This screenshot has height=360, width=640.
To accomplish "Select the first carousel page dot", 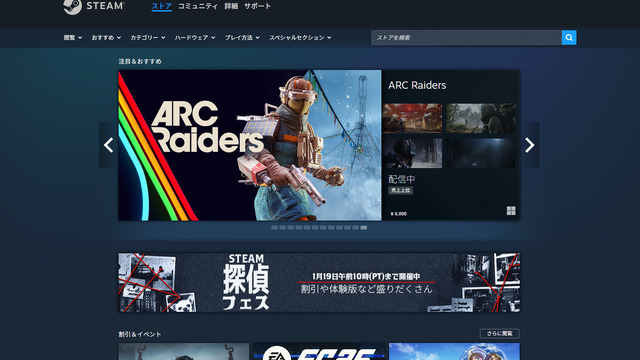I will coord(274,228).
